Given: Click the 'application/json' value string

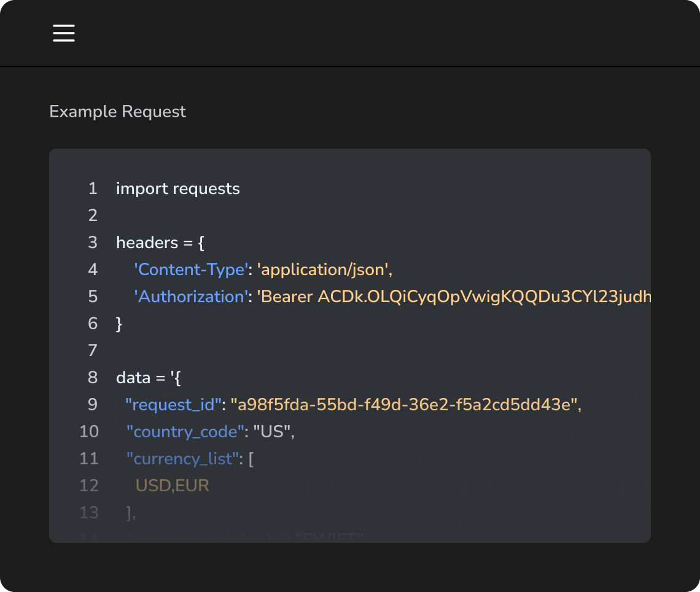Looking at the screenshot, I should click(324, 270).
